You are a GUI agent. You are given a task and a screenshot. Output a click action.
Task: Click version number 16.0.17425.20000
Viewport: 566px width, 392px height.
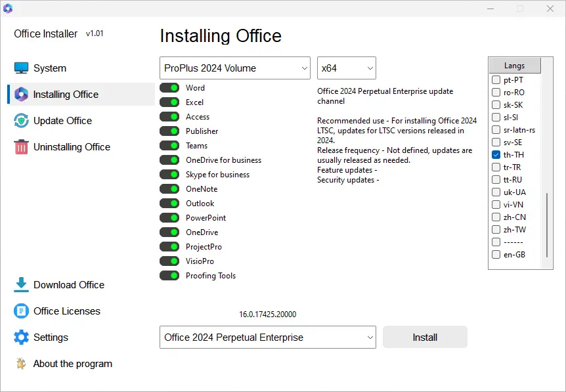pyautogui.click(x=267, y=315)
